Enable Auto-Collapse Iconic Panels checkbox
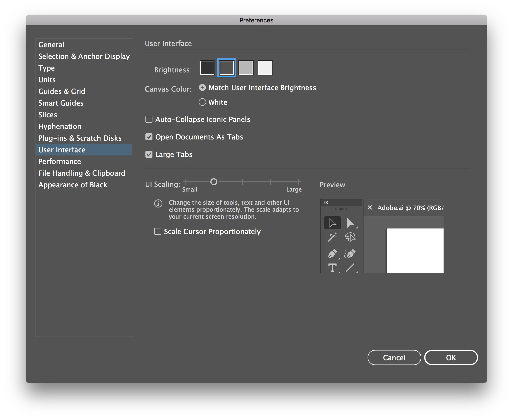Viewport: 513px width, 420px height. pyautogui.click(x=149, y=119)
